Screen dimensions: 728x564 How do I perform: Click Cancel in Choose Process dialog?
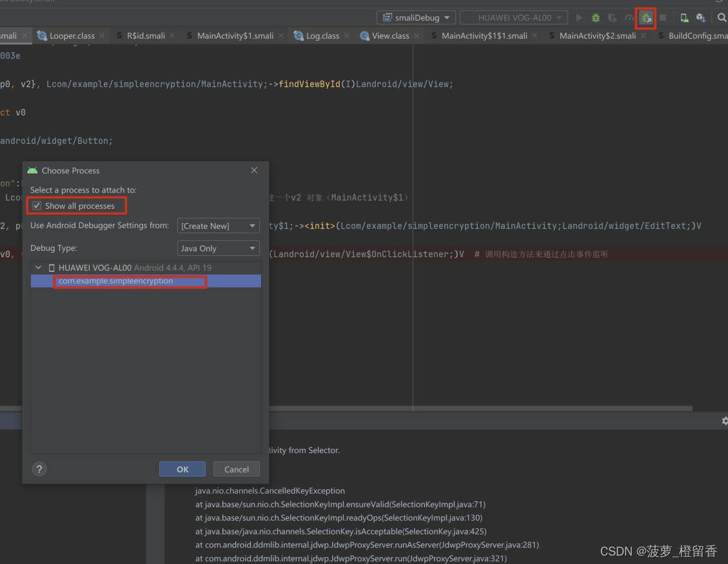click(236, 469)
